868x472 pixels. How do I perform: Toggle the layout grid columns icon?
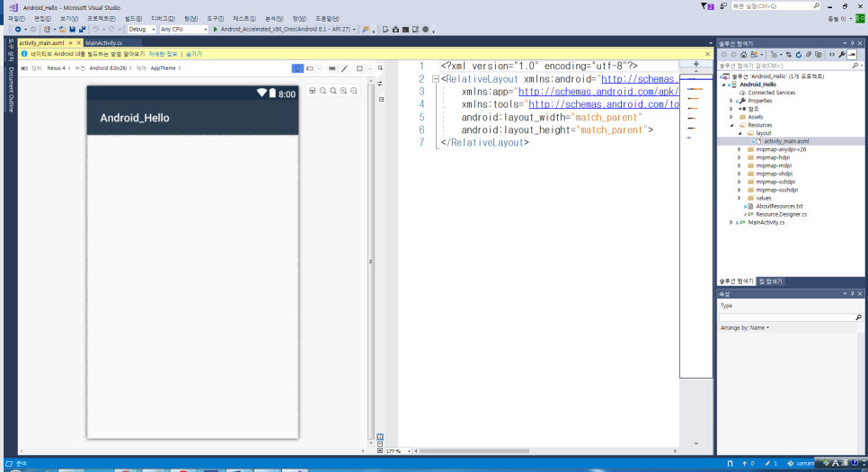(359, 68)
